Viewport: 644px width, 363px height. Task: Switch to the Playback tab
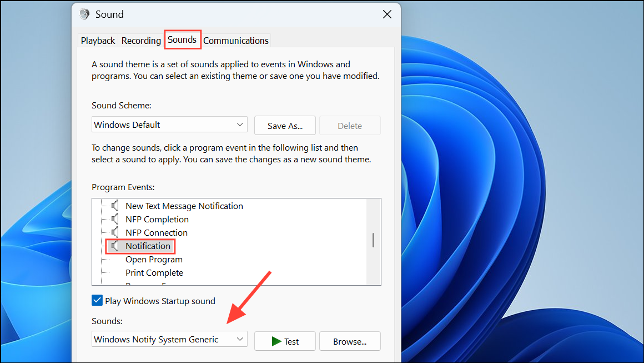98,41
